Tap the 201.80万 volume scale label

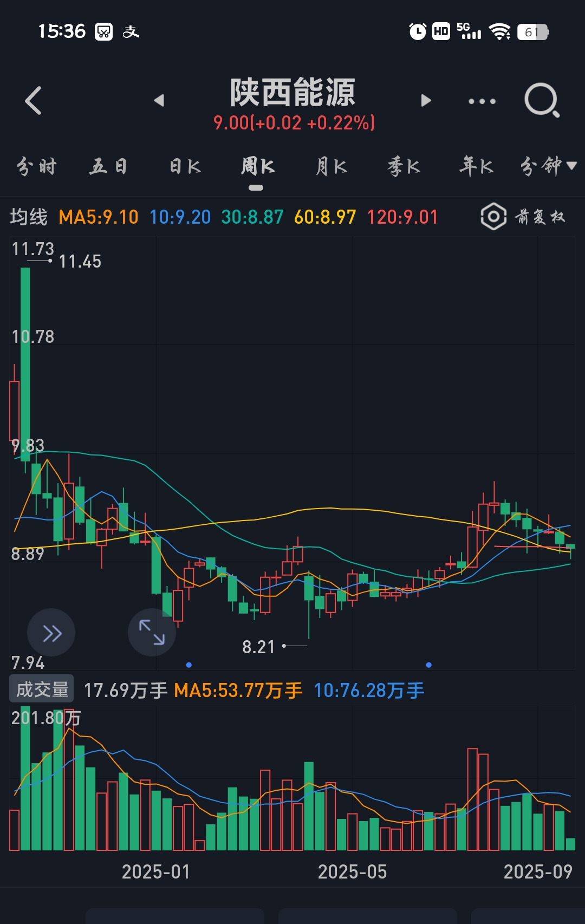point(46,718)
